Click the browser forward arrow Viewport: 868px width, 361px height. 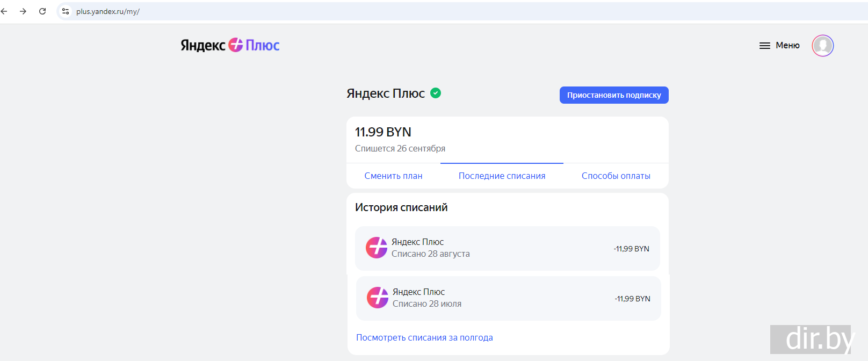click(x=23, y=11)
